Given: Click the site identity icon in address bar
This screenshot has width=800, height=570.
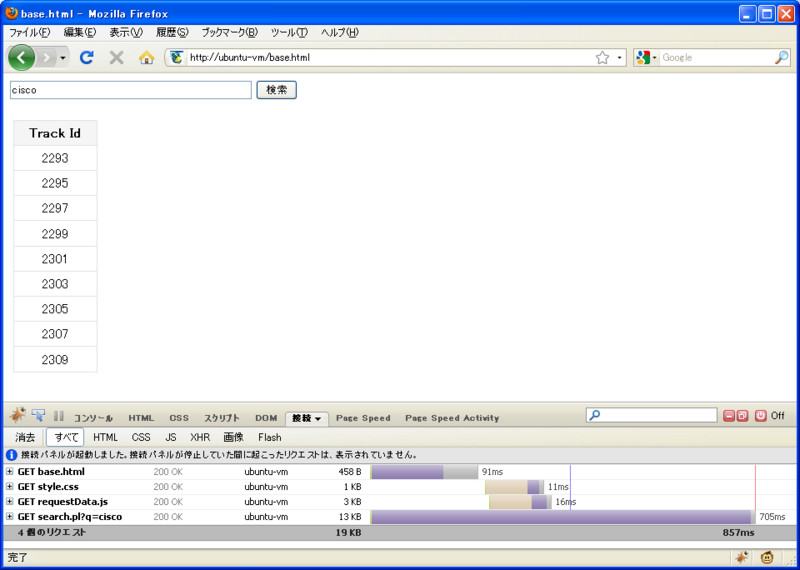Looking at the screenshot, I should click(177, 58).
